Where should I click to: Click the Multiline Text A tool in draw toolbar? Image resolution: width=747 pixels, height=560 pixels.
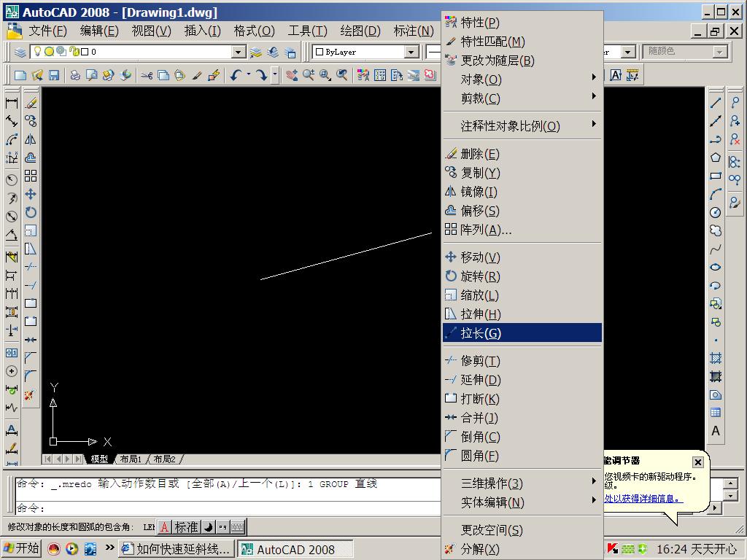click(716, 431)
